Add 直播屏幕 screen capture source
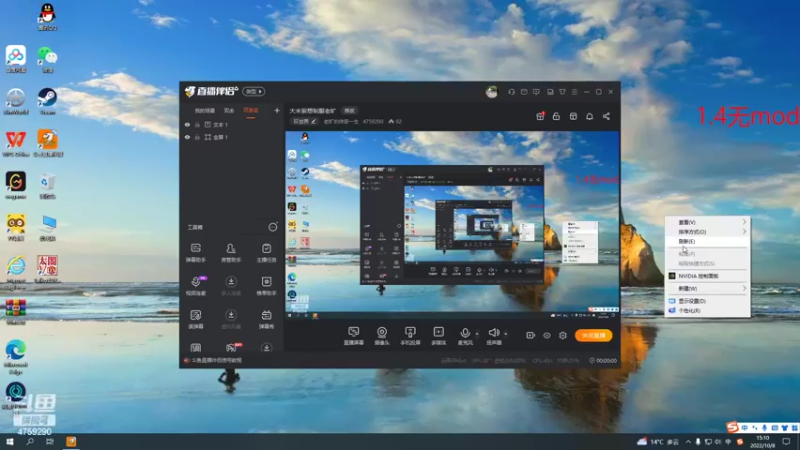800x450 pixels. (354, 336)
